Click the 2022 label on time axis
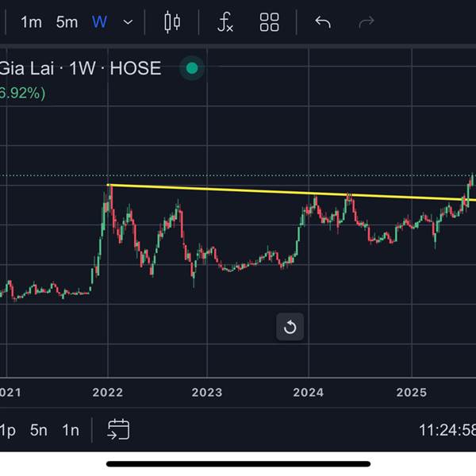Screen dimensions: 476x476 pos(107,393)
